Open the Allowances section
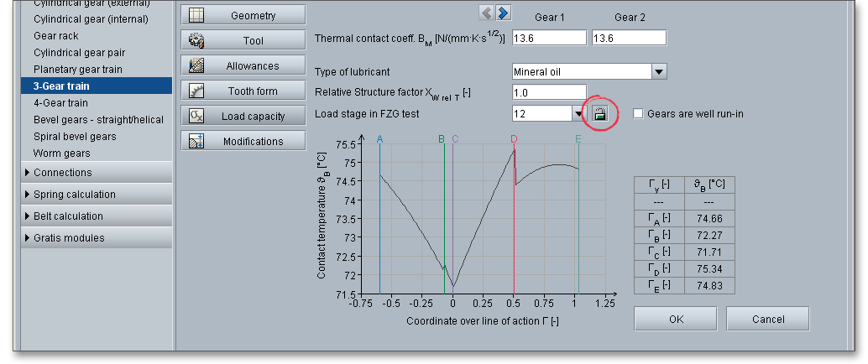 243,65
